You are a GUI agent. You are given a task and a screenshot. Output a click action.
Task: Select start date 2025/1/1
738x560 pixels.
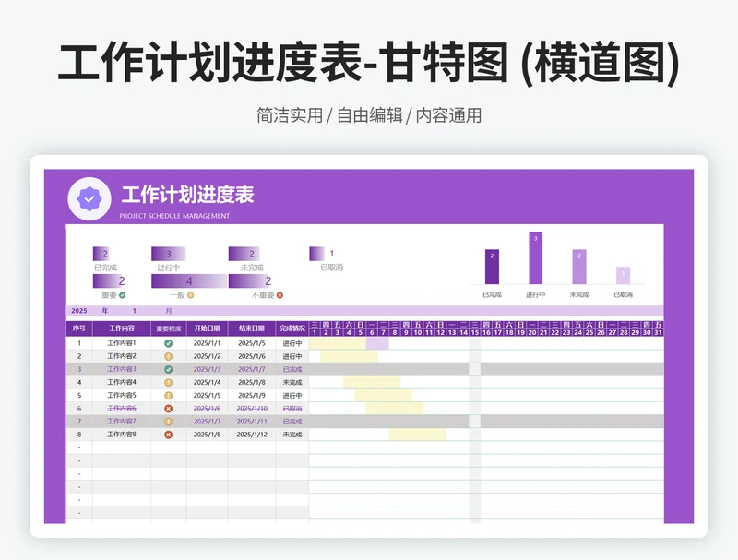[207, 343]
